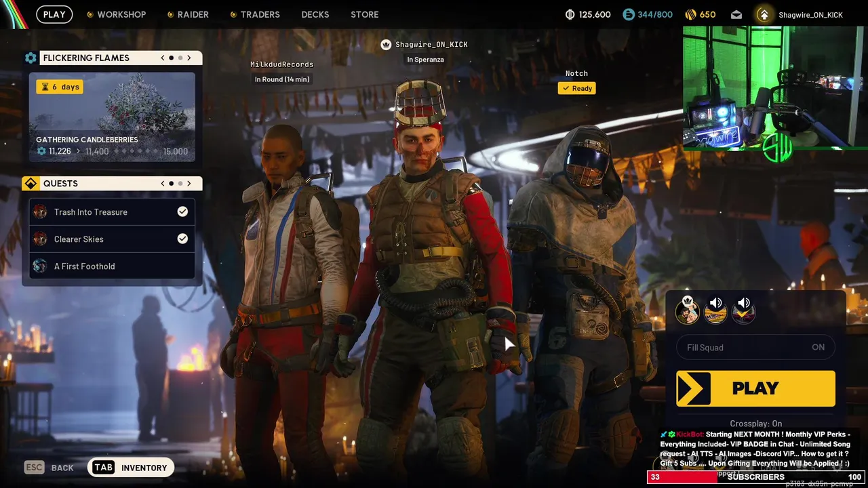This screenshot has height=488, width=868.
Task: Click the large yellow PLAY button
Action: pos(755,388)
